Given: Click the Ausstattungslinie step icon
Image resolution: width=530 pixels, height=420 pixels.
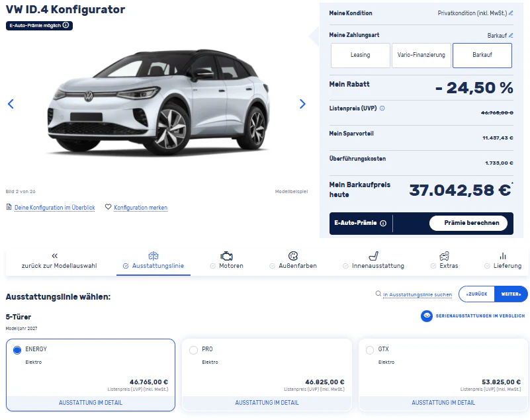Looking at the screenshot, I should pos(154,256).
